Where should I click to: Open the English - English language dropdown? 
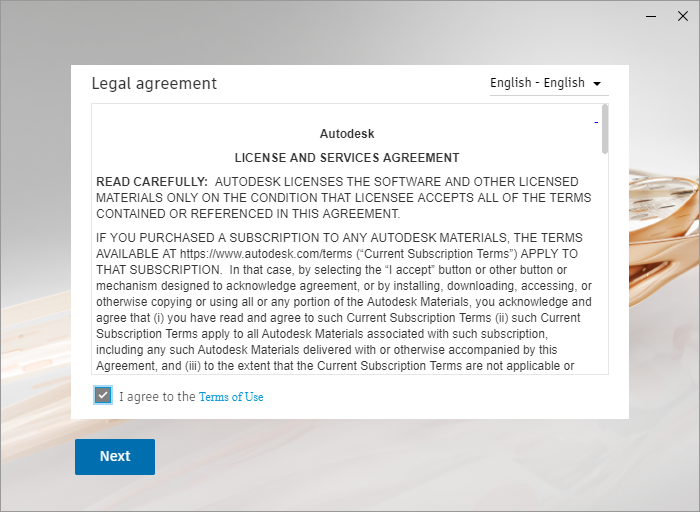549,83
